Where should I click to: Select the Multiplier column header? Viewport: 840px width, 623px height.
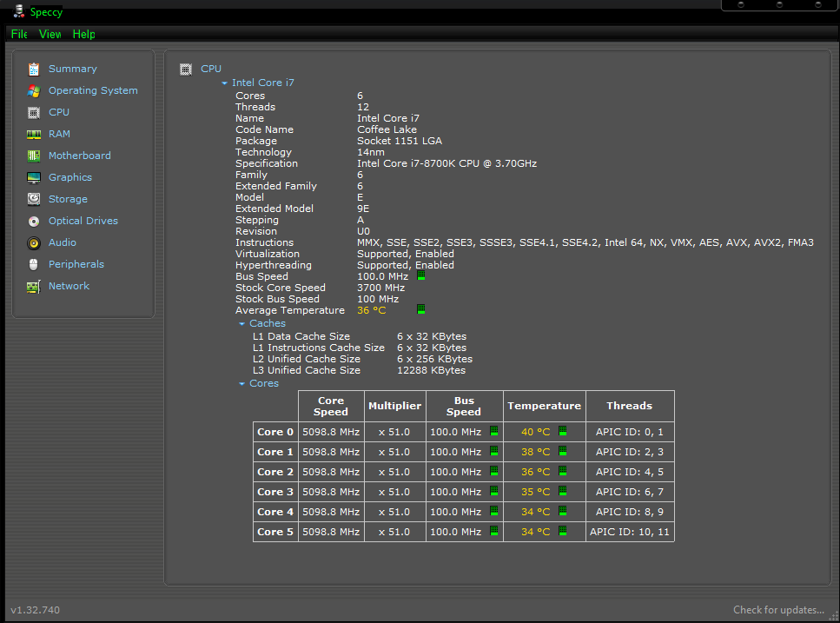pos(395,406)
